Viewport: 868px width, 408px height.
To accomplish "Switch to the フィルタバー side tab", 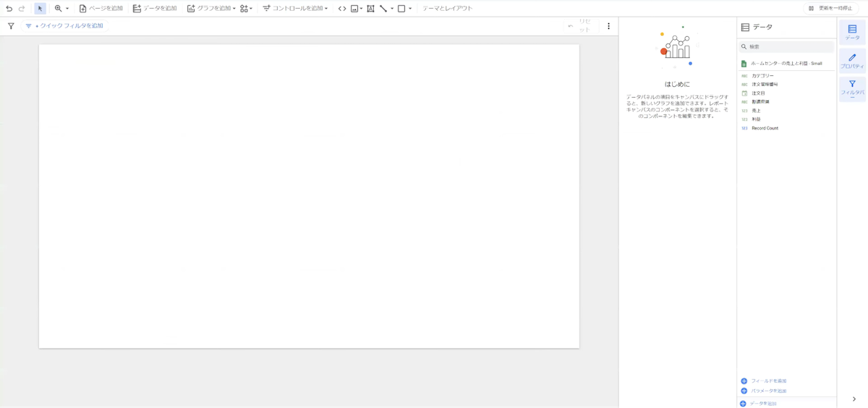I will [x=852, y=88].
